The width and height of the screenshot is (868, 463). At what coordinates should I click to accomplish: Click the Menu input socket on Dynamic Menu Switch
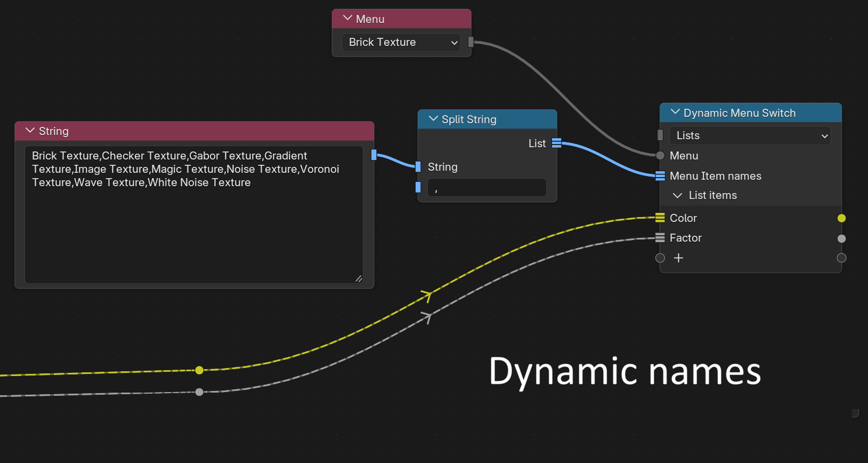[x=660, y=156]
